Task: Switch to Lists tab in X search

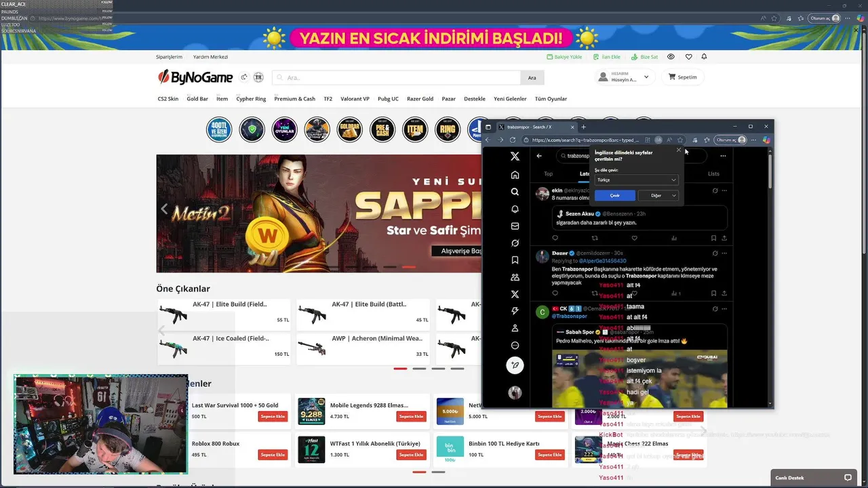Action: click(713, 174)
